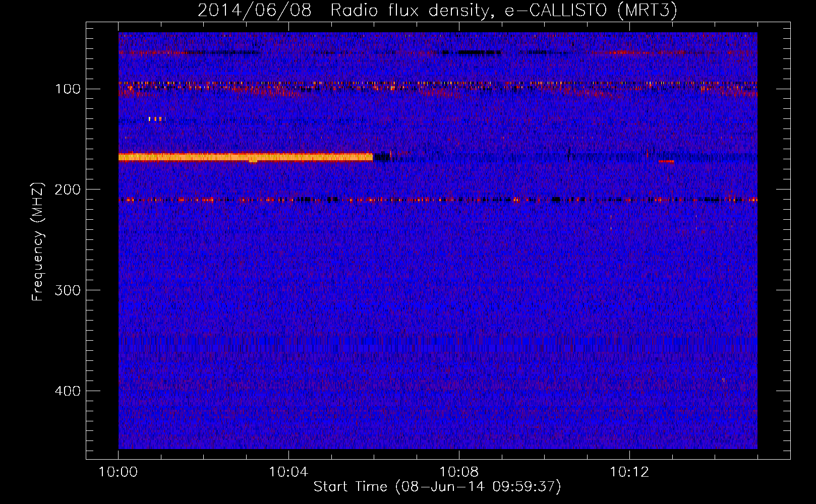
Task: Click the 100 frequency tick label
Action: [68, 89]
